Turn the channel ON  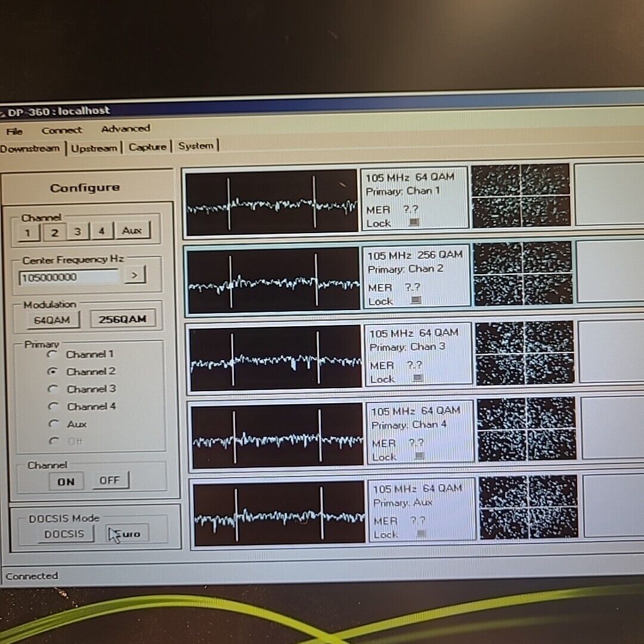[x=66, y=481]
